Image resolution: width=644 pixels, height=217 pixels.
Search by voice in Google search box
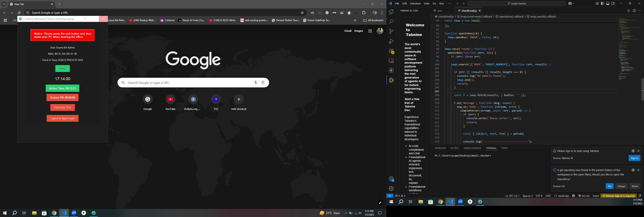click(x=256, y=83)
